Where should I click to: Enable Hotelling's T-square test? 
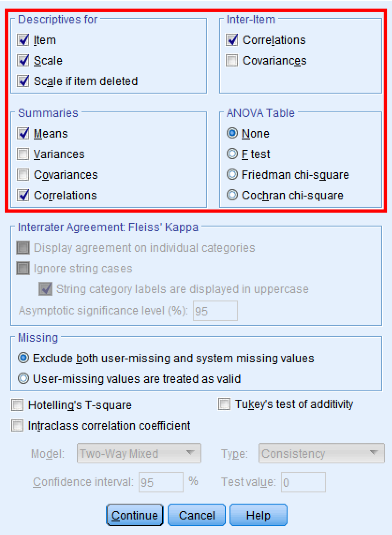click(17, 405)
